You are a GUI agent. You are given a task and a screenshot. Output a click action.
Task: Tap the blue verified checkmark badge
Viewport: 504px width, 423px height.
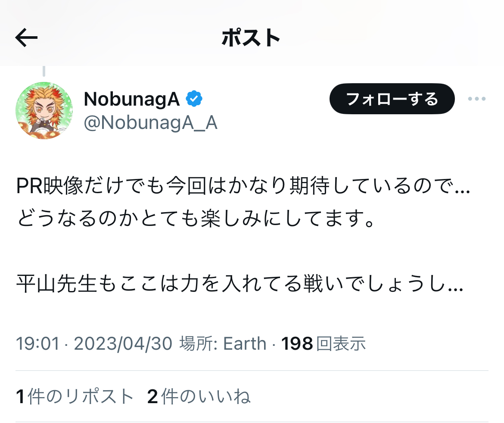pos(194,98)
